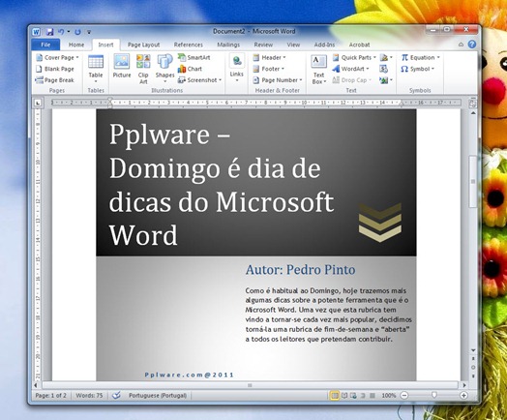Image resolution: width=507 pixels, height=420 pixels.
Task: Minimize the ribbon with the caret icon
Action: [462, 45]
